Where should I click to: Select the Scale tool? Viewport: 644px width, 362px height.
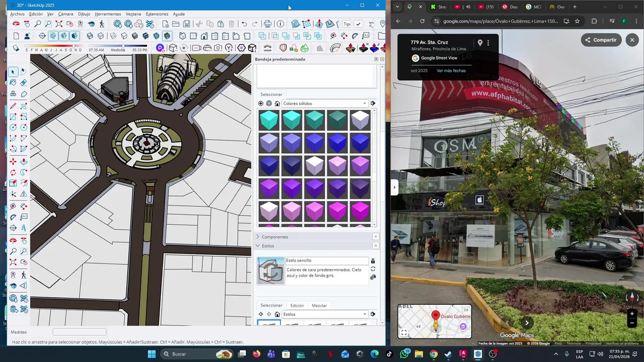13,184
